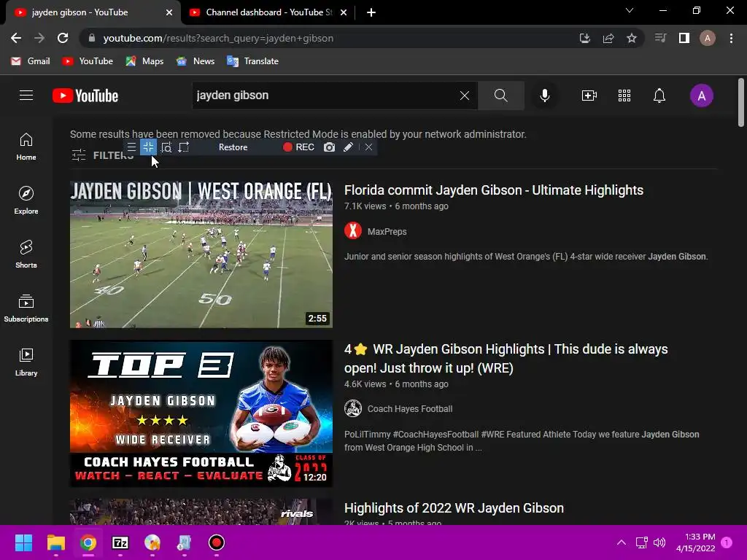
Task: Clear the search box with the X
Action: click(465, 96)
